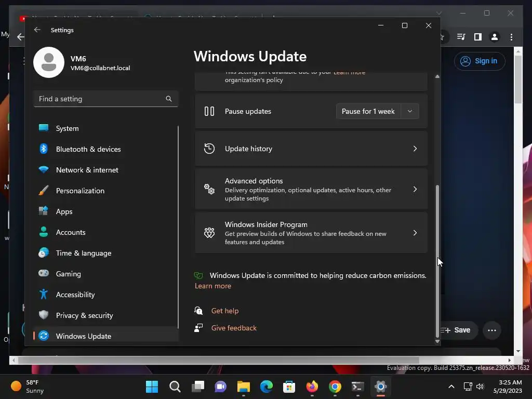Click browser horizontal scrollbar
The image size is (532, 399).
[218, 360]
